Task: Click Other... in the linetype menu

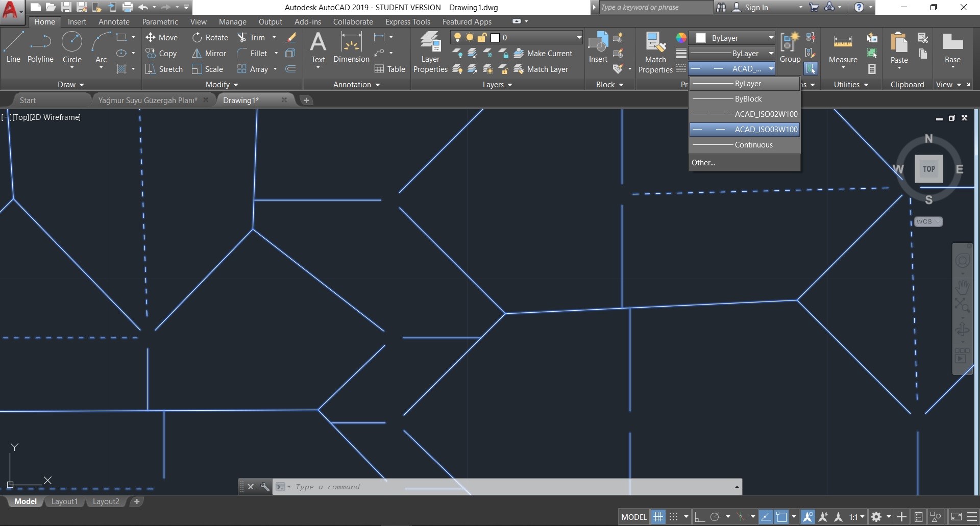Action: click(x=704, y=162)
